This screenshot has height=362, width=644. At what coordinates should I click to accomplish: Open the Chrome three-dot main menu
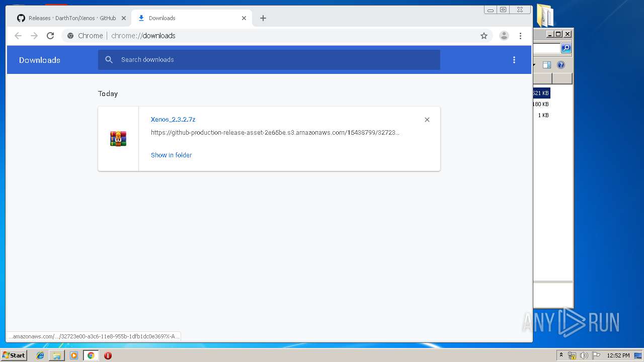520,36
